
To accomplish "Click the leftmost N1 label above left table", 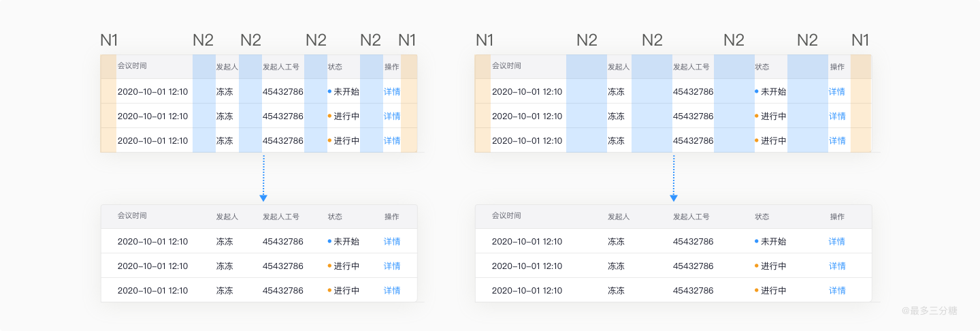I will tap(109, 40).
